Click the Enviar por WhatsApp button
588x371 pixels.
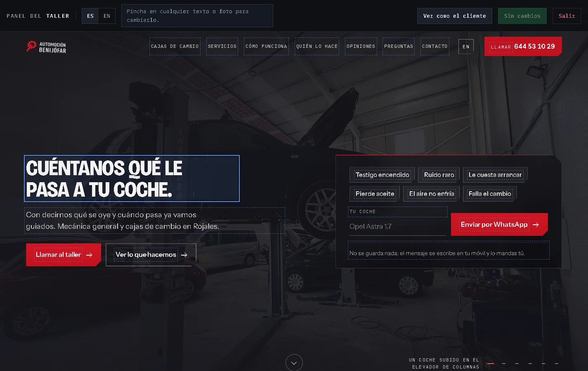pos(499,225)
